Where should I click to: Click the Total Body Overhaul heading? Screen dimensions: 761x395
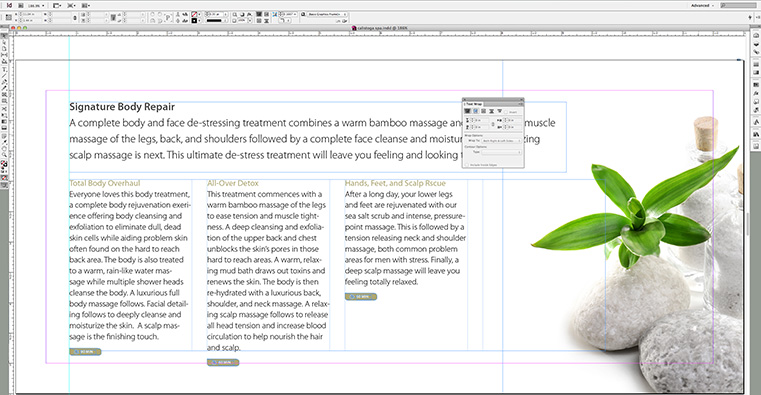105,183
